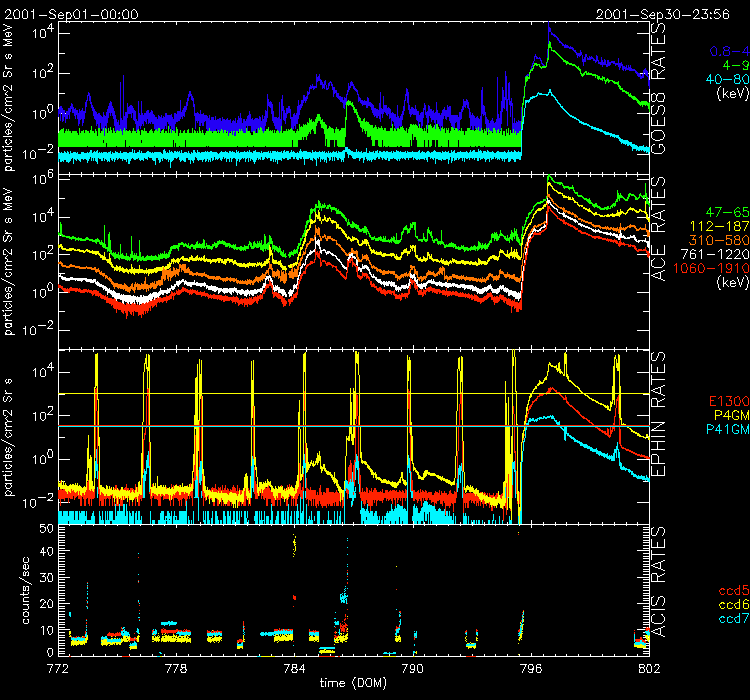Viewport: 750px width, 700px height.
Task: Click the ccd5 legend entry
Action: (x=733, y=592)
